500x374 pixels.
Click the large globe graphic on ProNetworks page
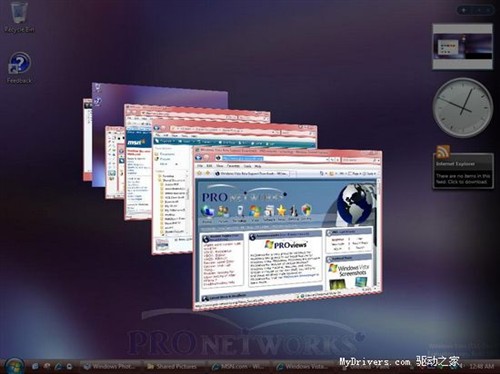click(354, 204)
